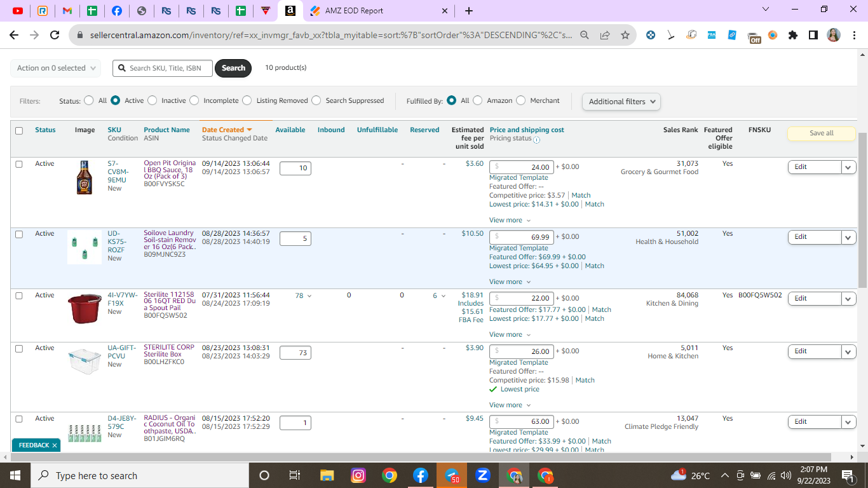This screenshot has width=868, height=488.
Task: Share this page from the address bar
Action: [605, 36]
